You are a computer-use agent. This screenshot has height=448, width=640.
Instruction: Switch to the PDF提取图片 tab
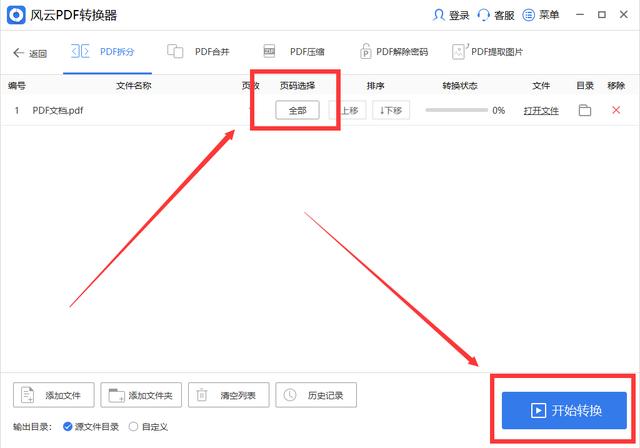487,52
